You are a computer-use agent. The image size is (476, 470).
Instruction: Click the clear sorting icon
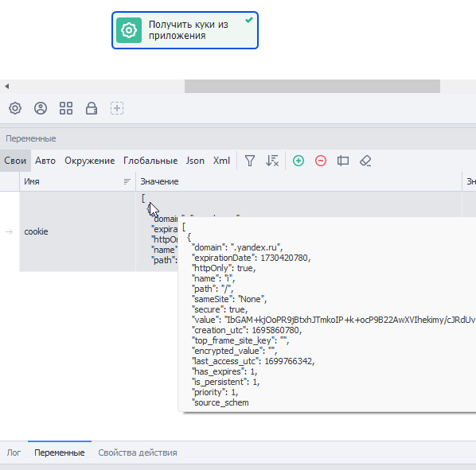coord(272,161)
